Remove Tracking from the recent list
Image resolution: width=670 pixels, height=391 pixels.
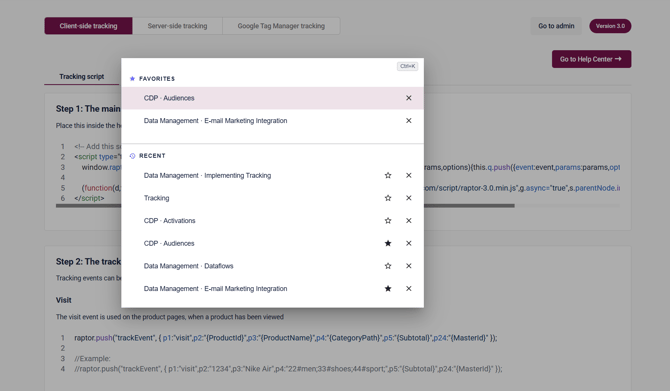[x=408, y=198]
